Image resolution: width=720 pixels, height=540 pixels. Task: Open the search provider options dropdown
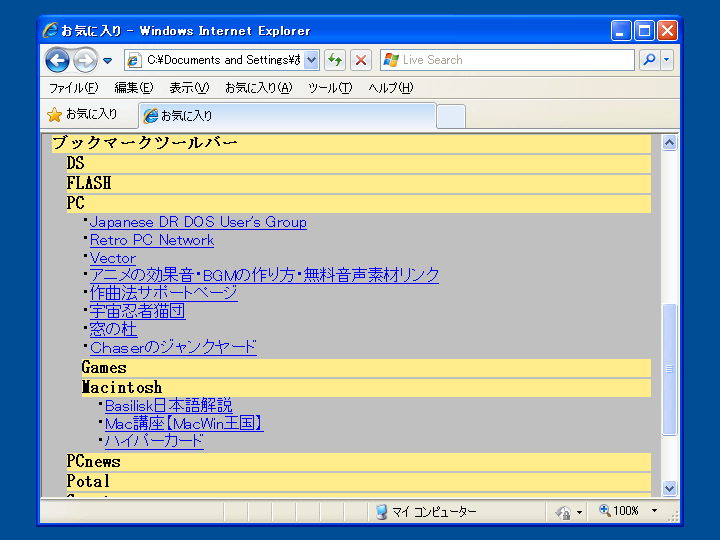tap(667, 60)
